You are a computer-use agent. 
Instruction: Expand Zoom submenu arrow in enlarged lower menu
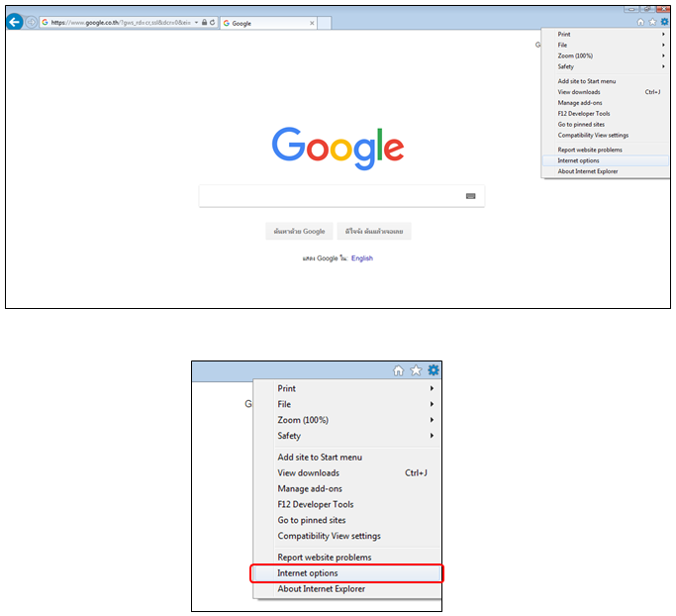point(432,420)
